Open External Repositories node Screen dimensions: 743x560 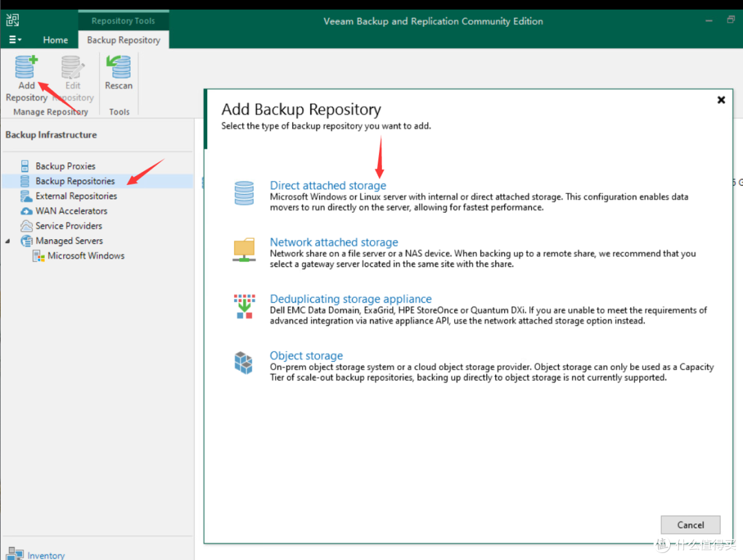pos(76,196)
